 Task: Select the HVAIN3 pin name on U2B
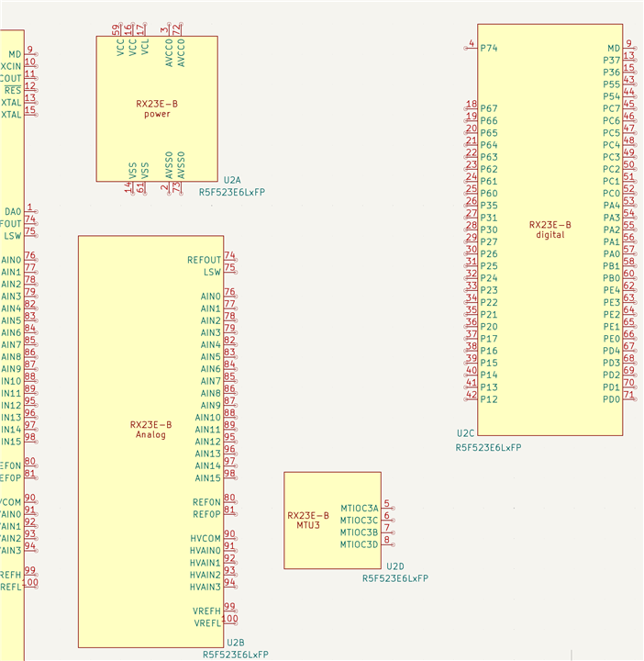[x=205, y=588]
